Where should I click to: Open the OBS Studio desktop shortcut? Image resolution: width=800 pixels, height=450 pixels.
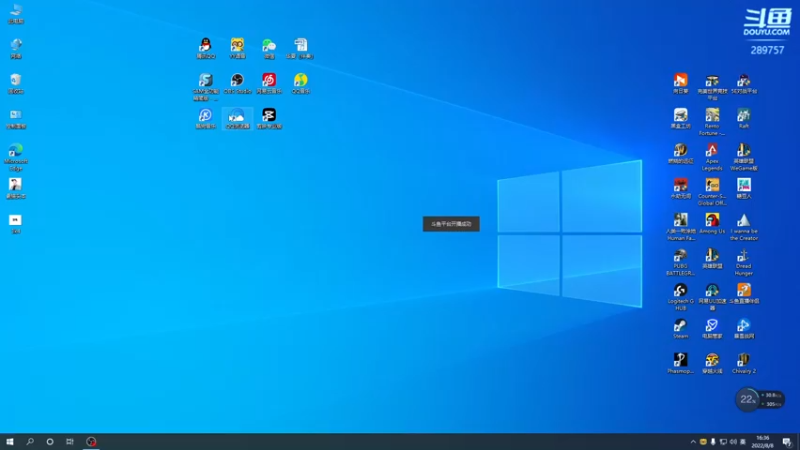(x=237, y=84)
